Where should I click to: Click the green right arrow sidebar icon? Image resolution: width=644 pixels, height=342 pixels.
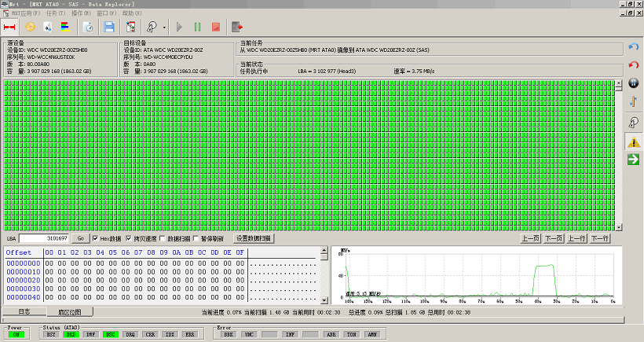click(x=633, y=160)
